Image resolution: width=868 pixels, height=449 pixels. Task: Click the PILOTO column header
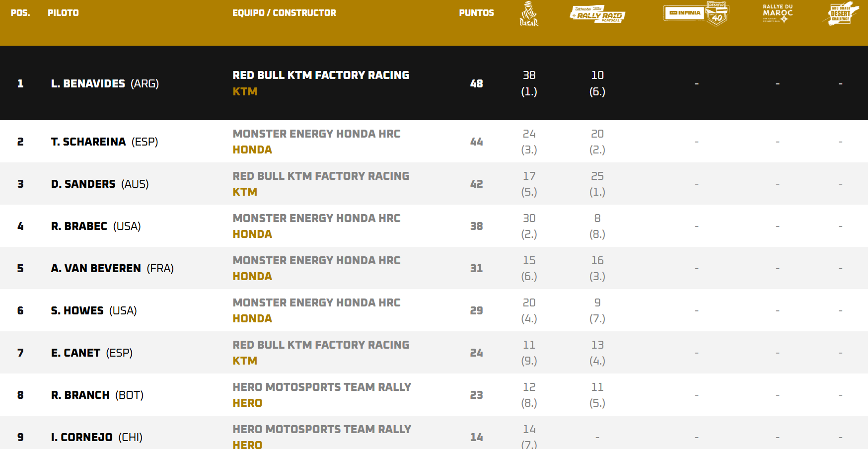tap(63, 13)
